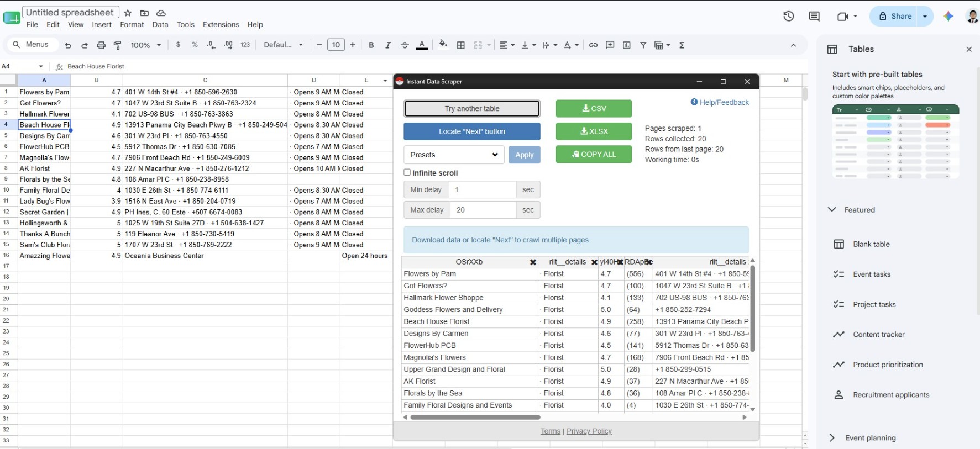Click the Gemini sparkle icon
980x449 pixels.
(948, 16)
